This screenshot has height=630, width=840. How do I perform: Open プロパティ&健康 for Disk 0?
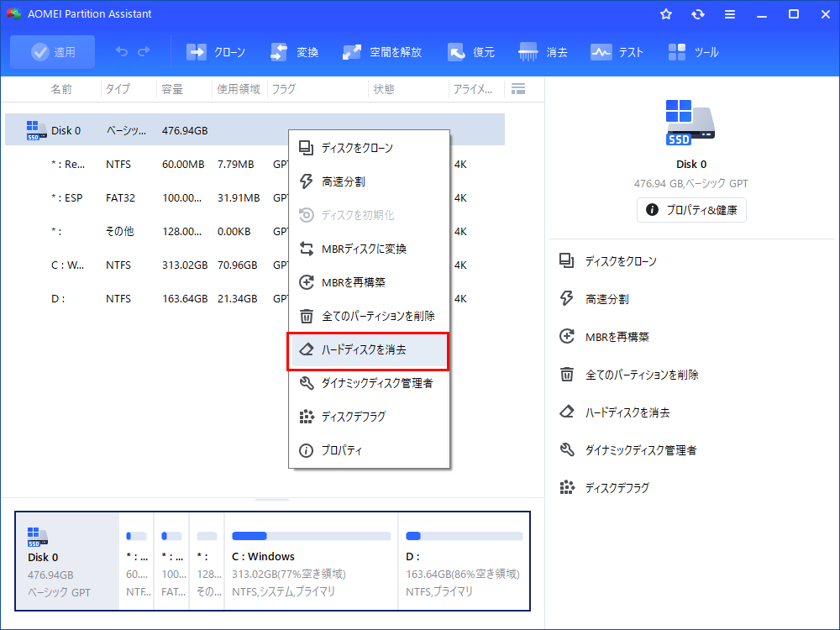690,210
